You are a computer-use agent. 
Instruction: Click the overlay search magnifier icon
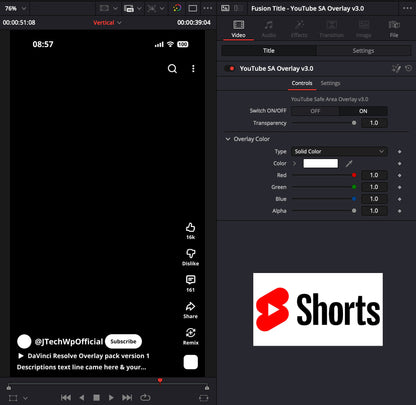coord(172,69)
